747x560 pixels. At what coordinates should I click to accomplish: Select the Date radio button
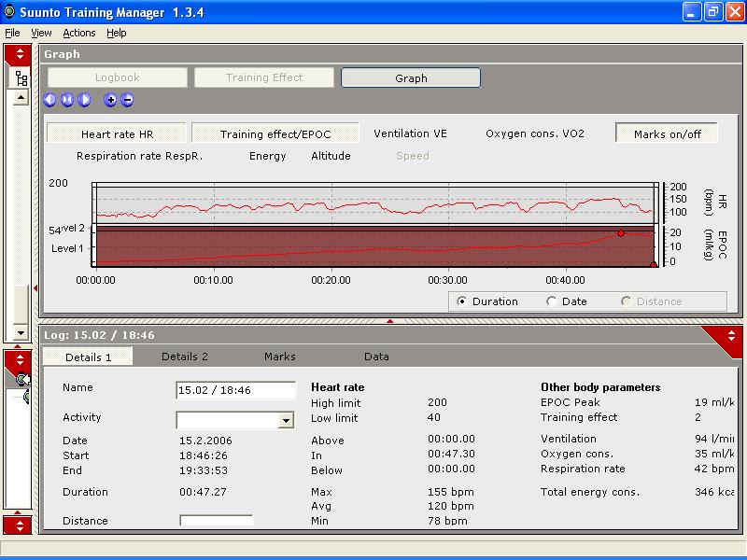pos(551,301)
